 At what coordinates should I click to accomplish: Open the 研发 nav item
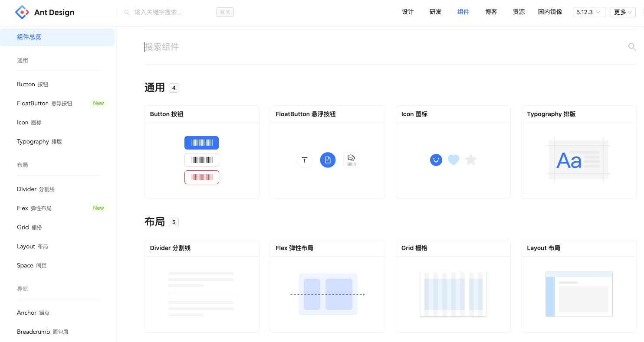point(436,12)
